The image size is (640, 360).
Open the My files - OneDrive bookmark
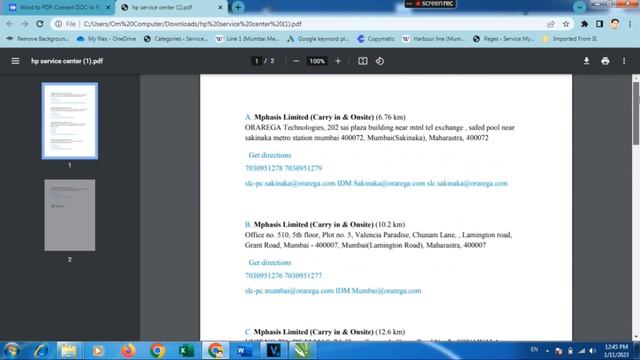tap(107, 39)
